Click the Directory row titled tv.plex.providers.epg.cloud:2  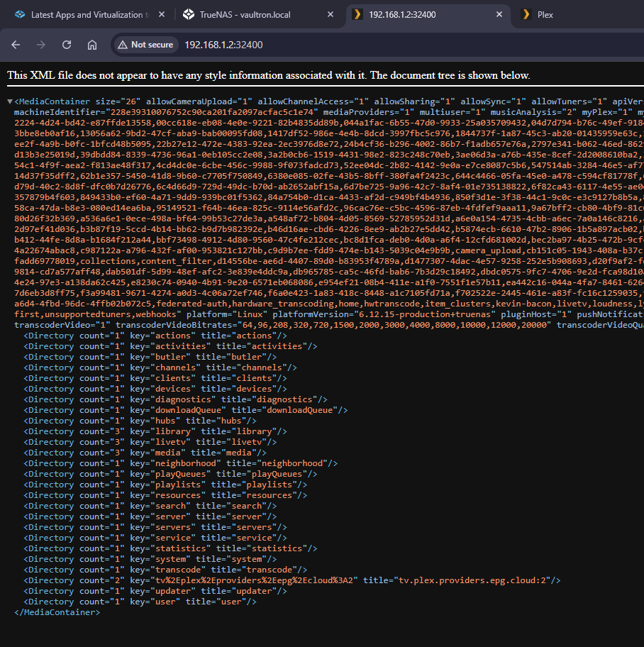[292, 580]
